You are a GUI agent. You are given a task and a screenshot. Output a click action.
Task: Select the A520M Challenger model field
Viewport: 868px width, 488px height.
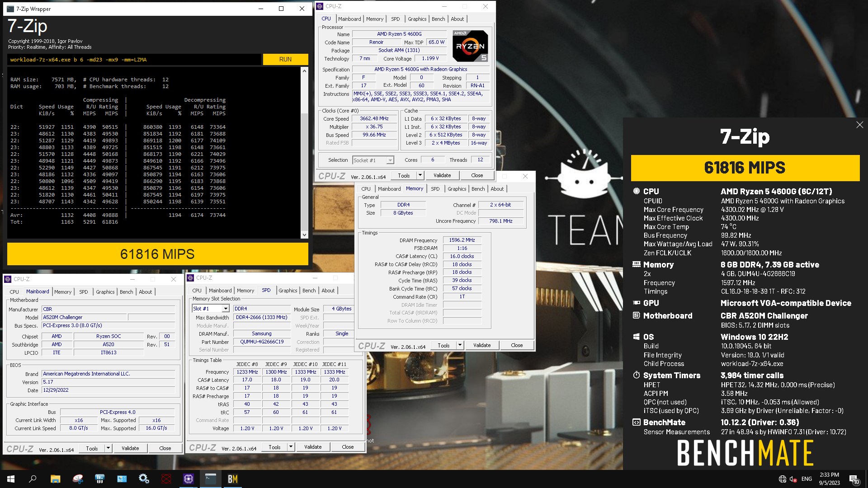click(x=84, y=317)
